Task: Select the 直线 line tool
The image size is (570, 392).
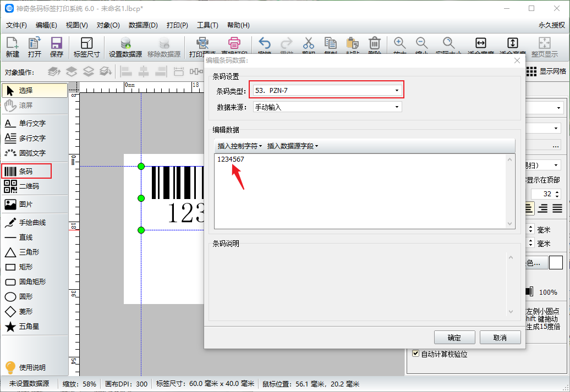Action: click(x=35, y=238)
